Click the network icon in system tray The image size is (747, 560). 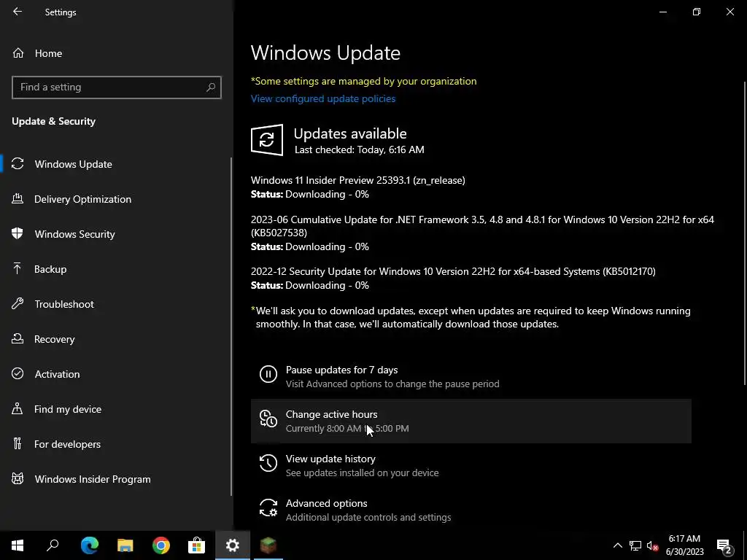[x=635, y=545]
